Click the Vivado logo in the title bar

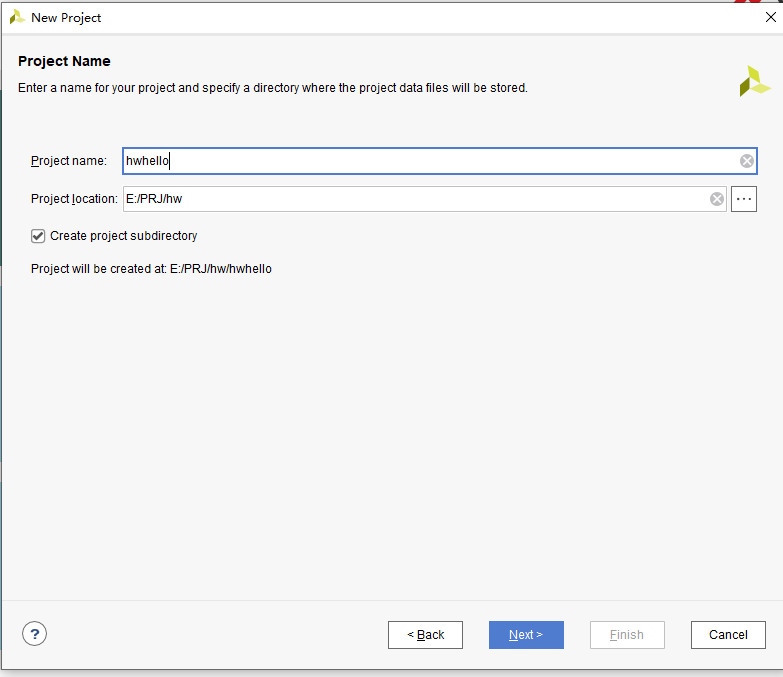click(17, 17)
